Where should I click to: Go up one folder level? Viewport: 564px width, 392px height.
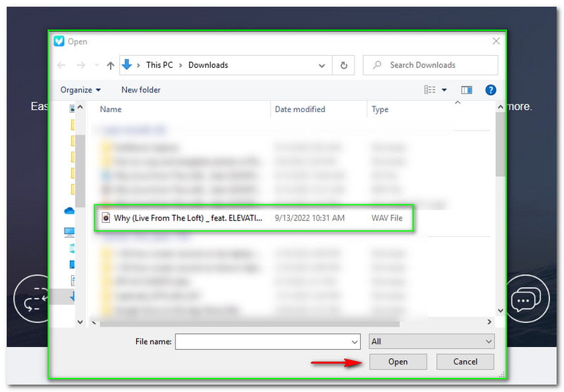tap(111, 66)
